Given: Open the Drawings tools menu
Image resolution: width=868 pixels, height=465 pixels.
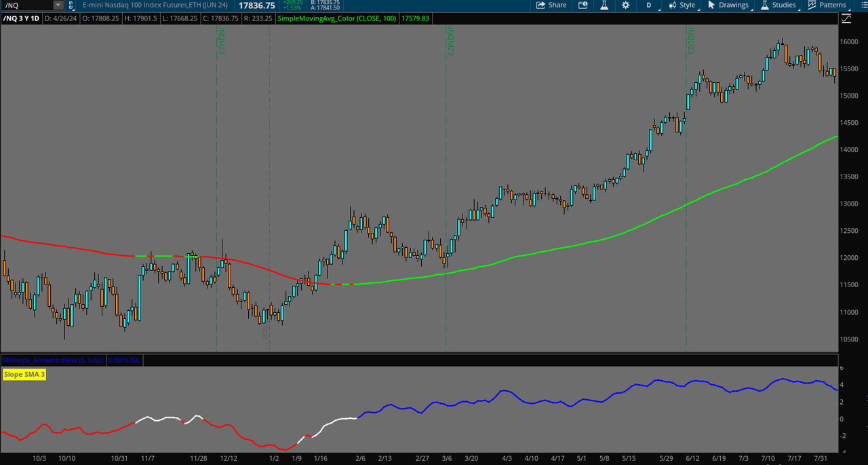Looking at the screenshot, I should (x=728, y=5).
